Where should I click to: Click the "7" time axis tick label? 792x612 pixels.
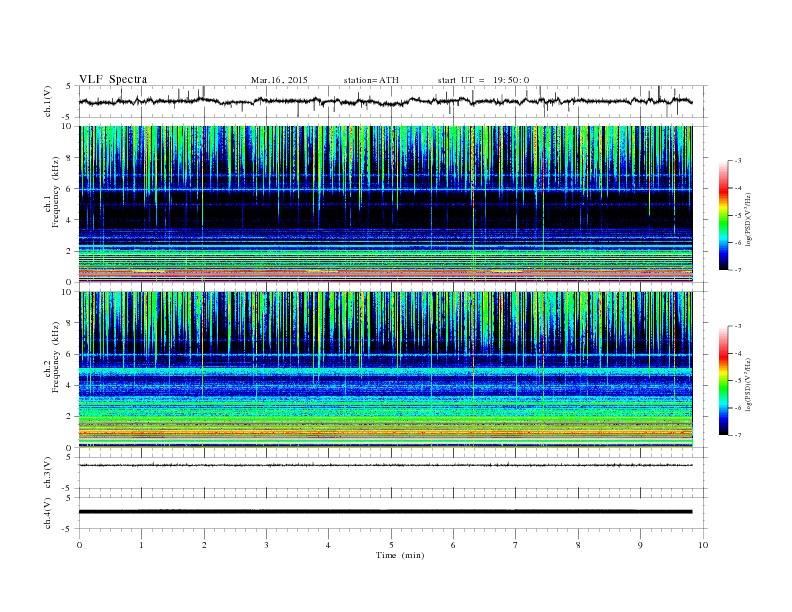tap(516, 545)
